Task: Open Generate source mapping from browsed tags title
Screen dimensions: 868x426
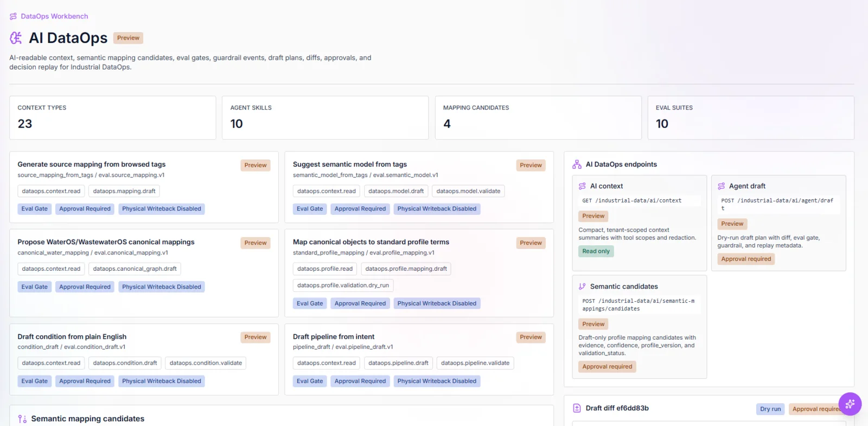Action: pyautogui.click(x=92, y=164)
